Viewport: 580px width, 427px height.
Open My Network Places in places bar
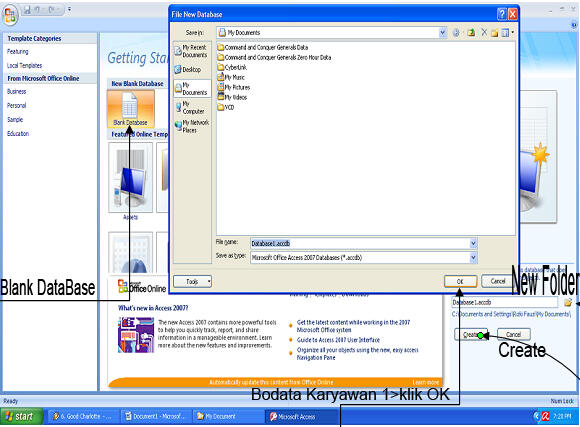pos(192,126)
